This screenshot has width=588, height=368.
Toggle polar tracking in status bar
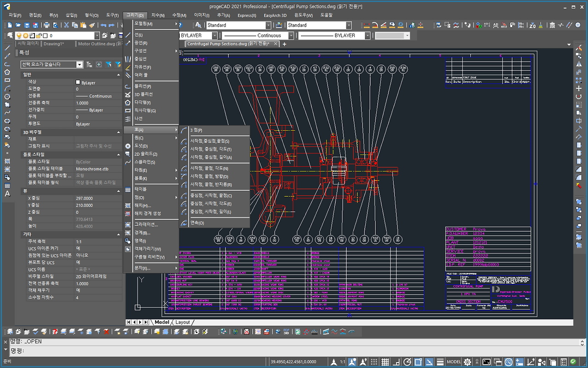pyautogui.click(x=407, y=362)
